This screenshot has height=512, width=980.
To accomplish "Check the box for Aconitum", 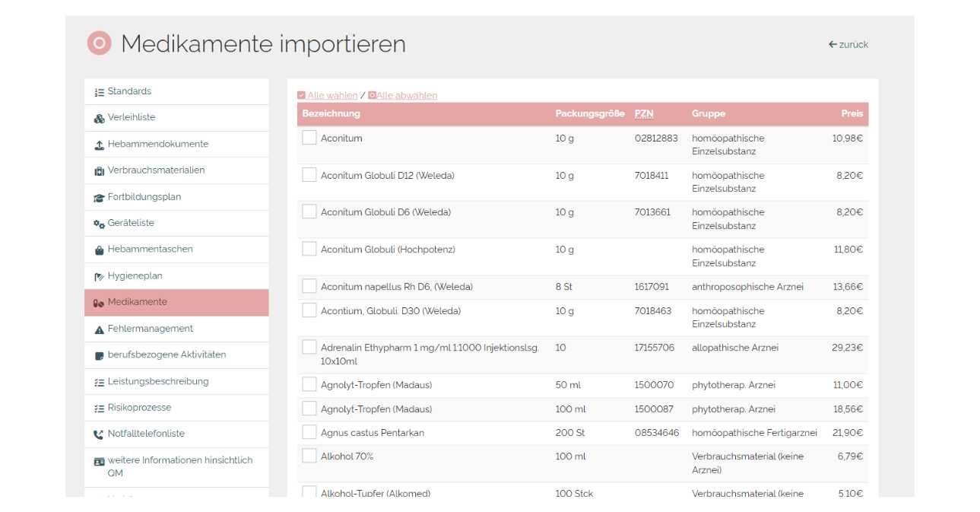I will point(309,138).
